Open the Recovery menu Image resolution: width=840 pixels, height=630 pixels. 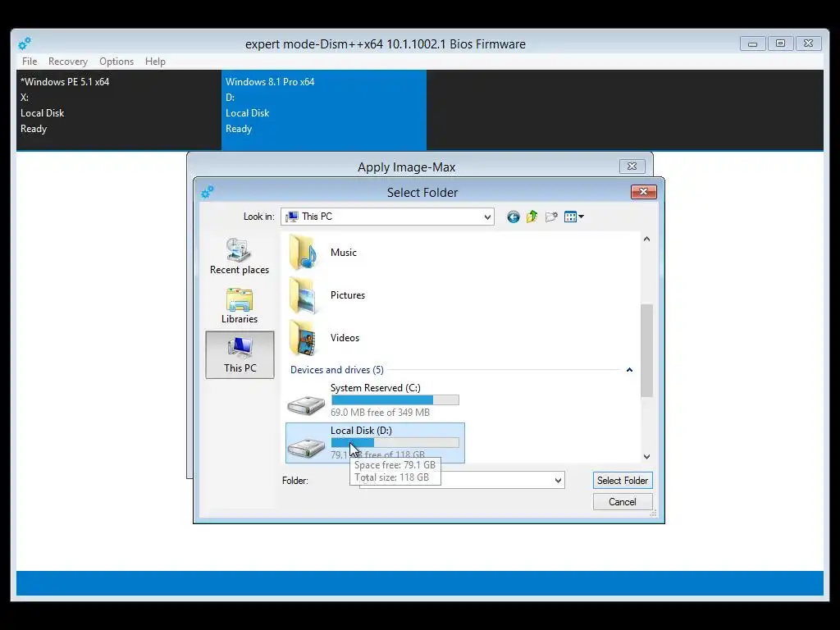click(x=67, y=61)
